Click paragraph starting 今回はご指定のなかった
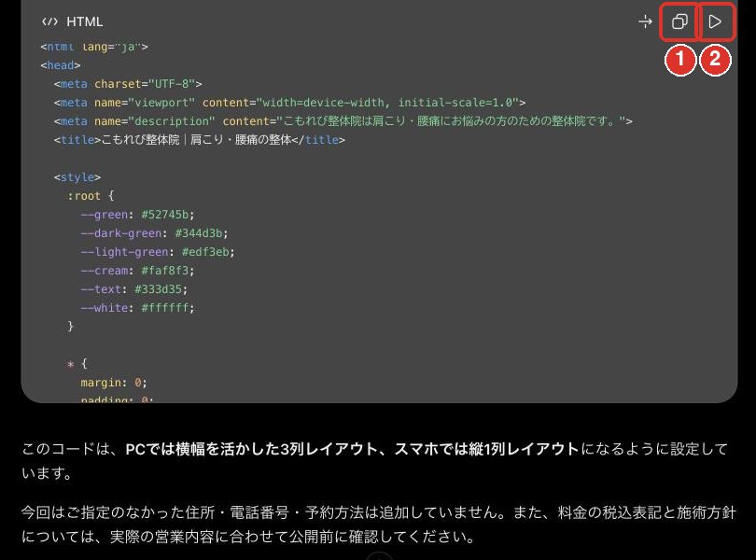The height and width of the screenshot is (560, 756). pyautogui.click(x=379, y=525)
